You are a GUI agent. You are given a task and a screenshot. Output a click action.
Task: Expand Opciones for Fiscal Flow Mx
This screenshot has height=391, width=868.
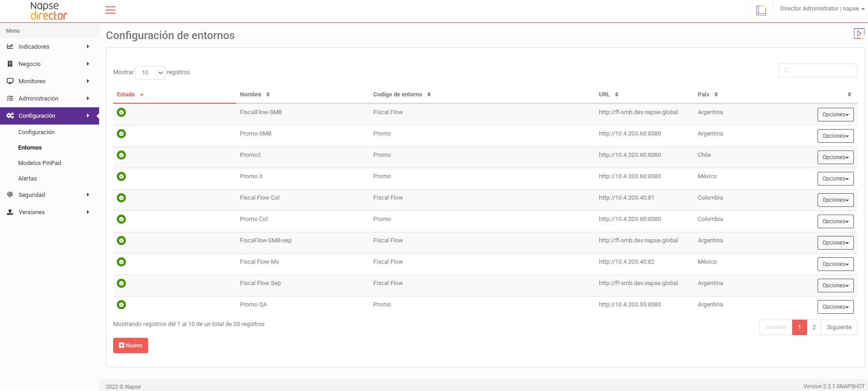tap(835, 264)
